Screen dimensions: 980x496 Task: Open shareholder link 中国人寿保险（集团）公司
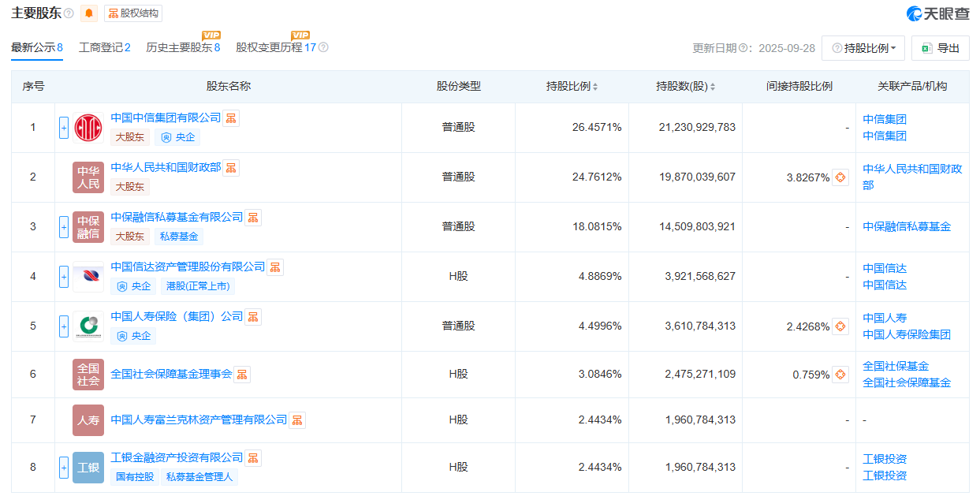(177, 316)
